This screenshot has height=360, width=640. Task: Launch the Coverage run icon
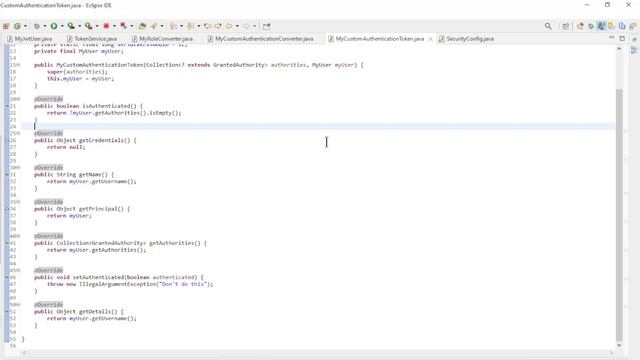71,26
